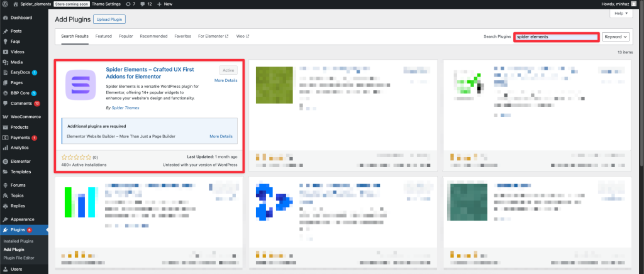Select the Recommended tab
Image resolution: width=644 pixels, height=274 pixels.
pos(153,36)
